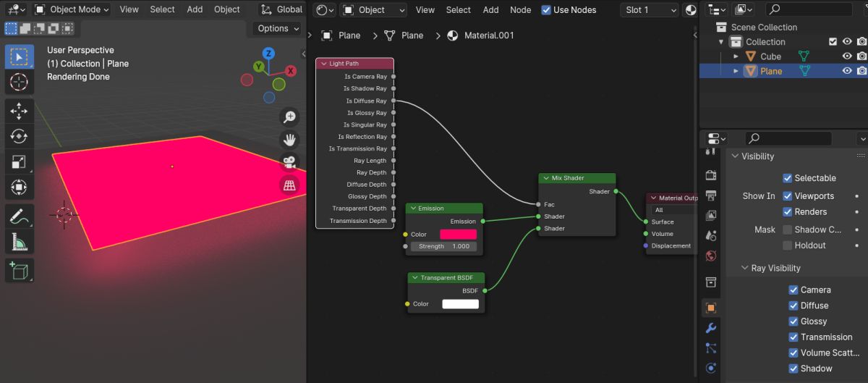Collapse the Light Path node

[x=323, y=64]
